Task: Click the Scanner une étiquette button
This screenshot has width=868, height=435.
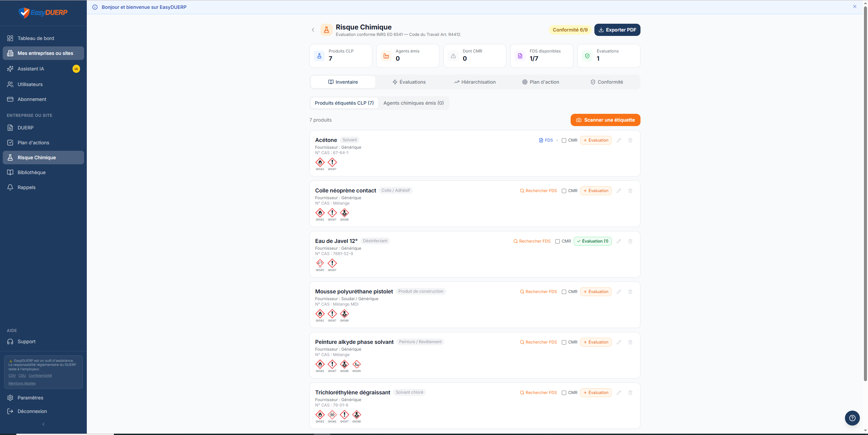Action: point(605,120)
